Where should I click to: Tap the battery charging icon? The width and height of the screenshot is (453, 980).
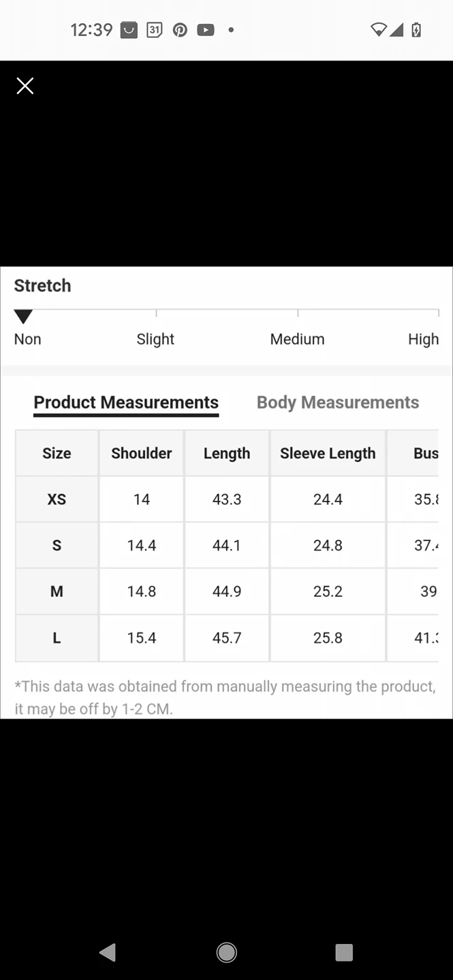pos(416,30)
